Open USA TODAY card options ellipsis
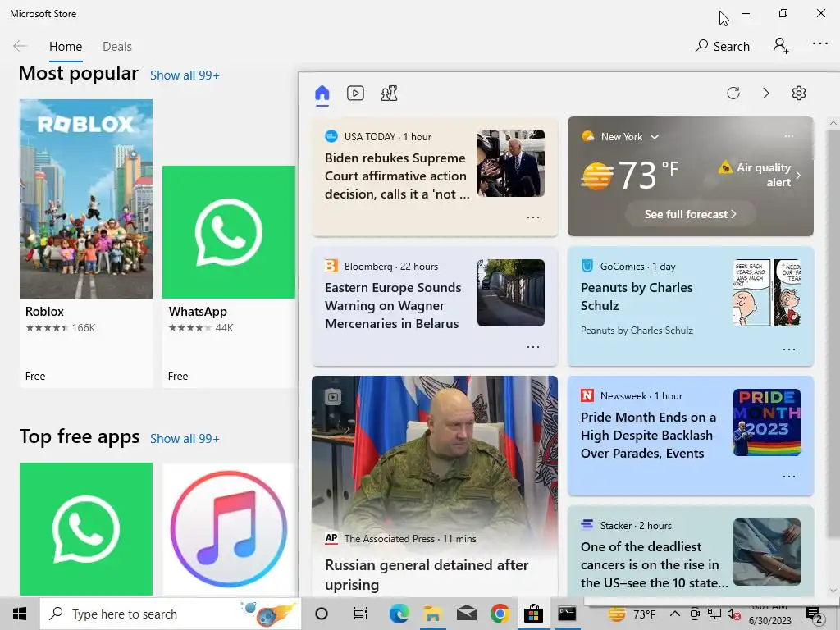This screenshot has width=840, height=630. [x=533, y=217]
